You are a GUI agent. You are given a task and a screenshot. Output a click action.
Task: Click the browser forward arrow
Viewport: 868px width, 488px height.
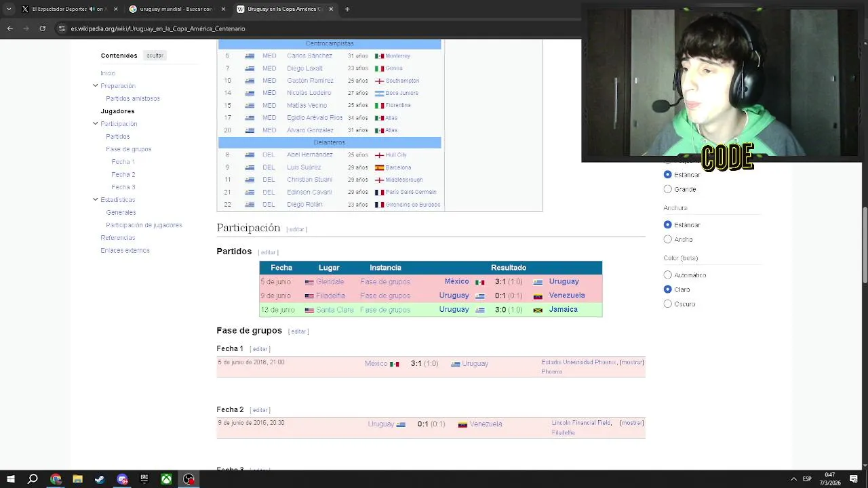click(x=26, y=28)
